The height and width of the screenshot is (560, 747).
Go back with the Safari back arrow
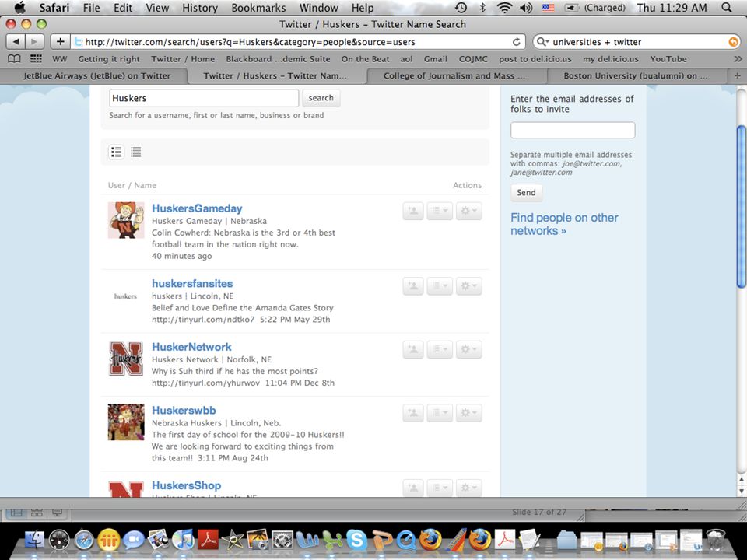pos(16,42)
